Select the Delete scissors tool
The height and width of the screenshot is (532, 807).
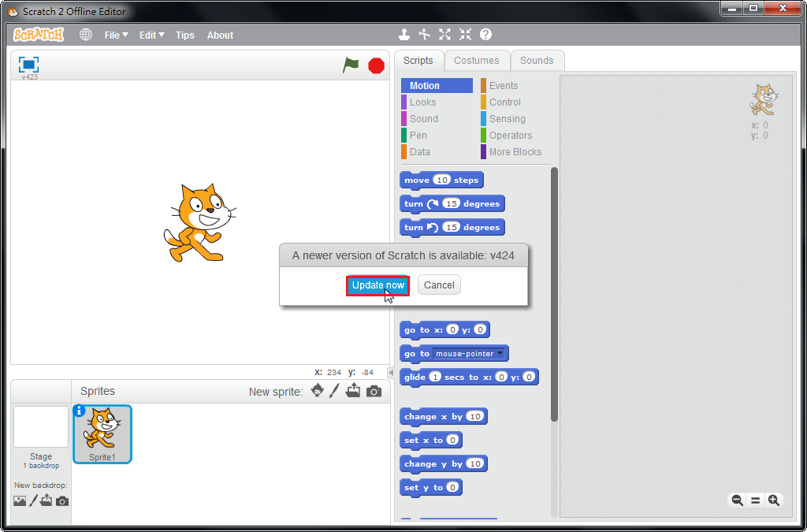pyautogui.click(x=424, y=35)
